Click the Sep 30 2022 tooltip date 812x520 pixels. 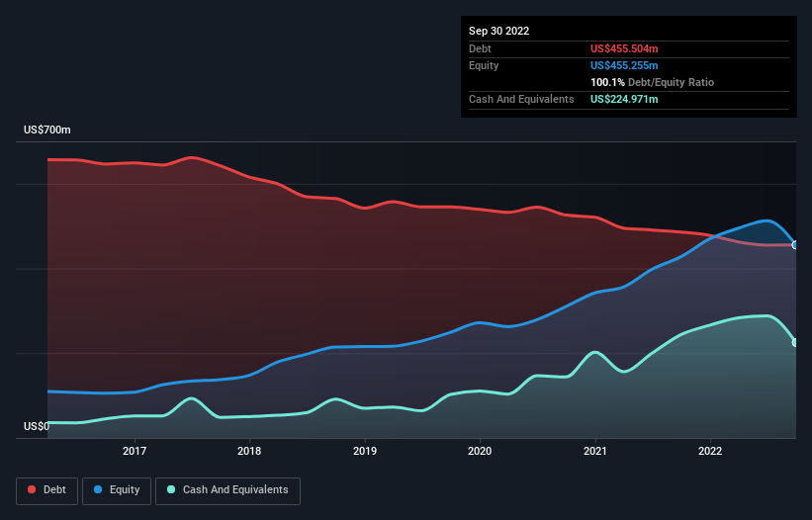coord(498,31)
